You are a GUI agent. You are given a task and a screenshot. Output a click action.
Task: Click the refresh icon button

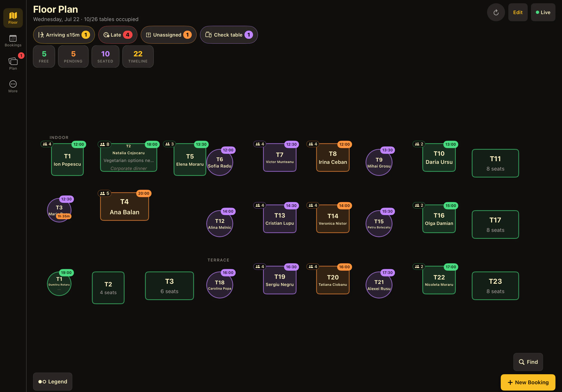496,12
